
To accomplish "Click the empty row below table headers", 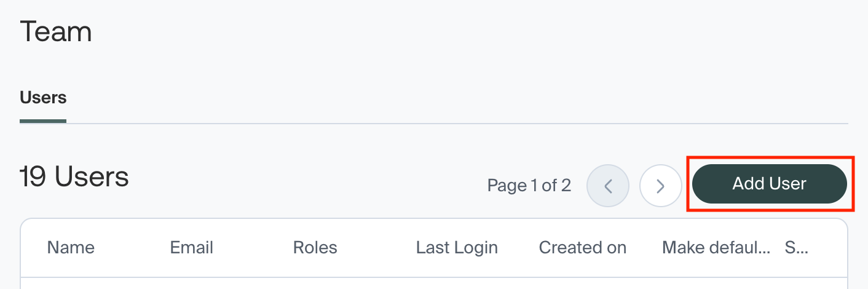I will (x=430, y=283).
